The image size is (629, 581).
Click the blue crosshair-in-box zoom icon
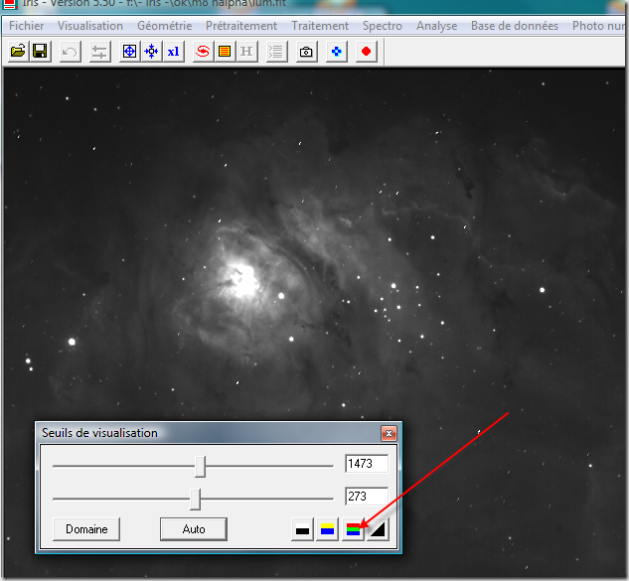pyautogui.click(x=129, y=51)
